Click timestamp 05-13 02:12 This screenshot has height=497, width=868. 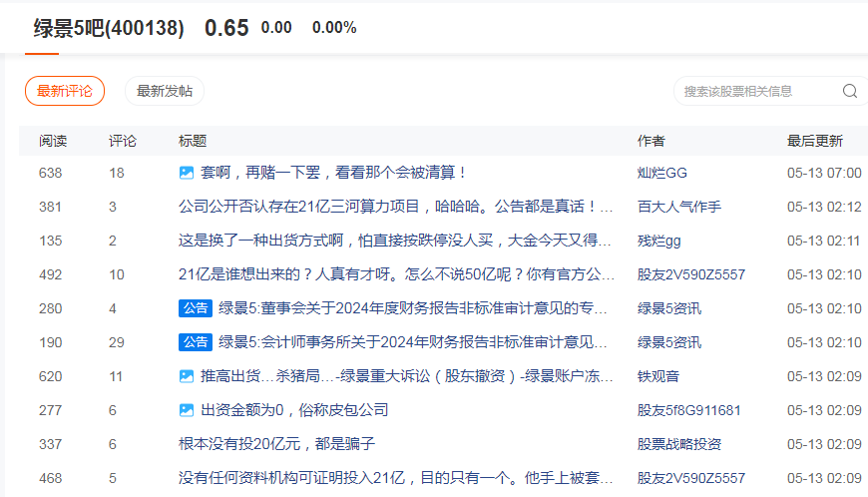[824, 207]
